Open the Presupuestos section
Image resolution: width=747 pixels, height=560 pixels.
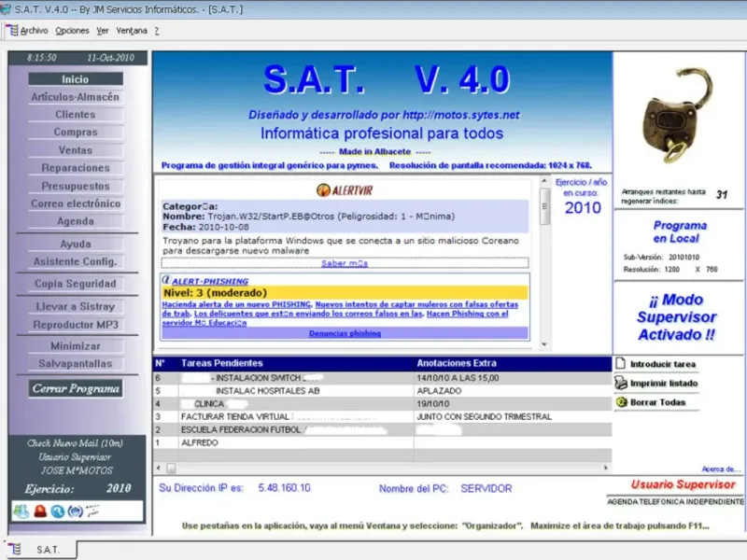click(x=76, y=186)
